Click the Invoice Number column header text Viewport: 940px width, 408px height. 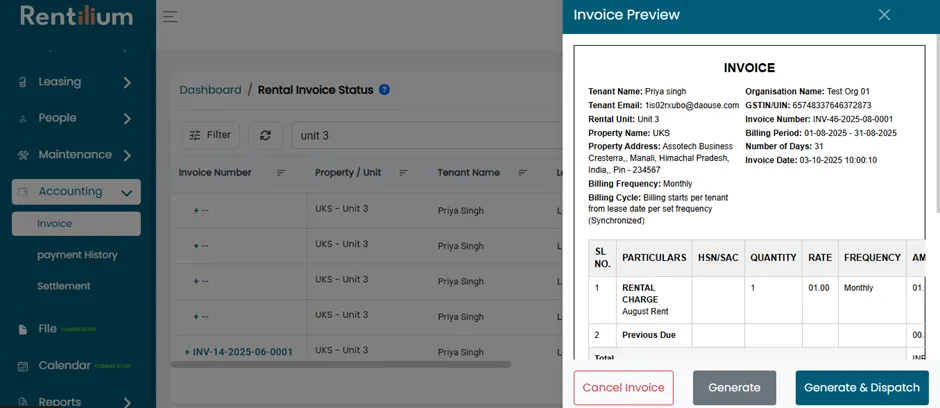click(215, 173)
